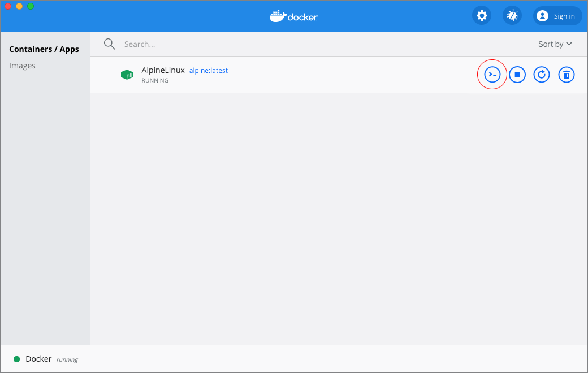588x373 pixels.
Task: Click the Docker whale logo
Action: click(293, 16)
